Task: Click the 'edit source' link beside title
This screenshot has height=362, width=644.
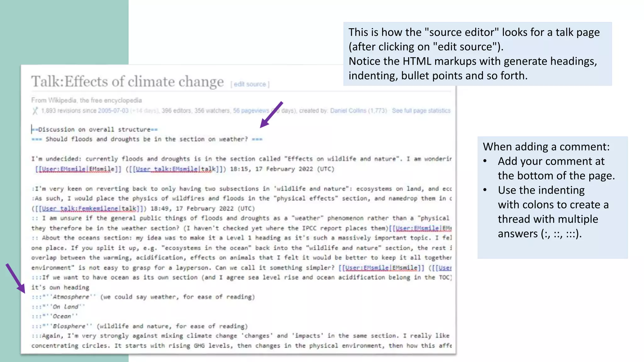Action: [x=250, y=84]
